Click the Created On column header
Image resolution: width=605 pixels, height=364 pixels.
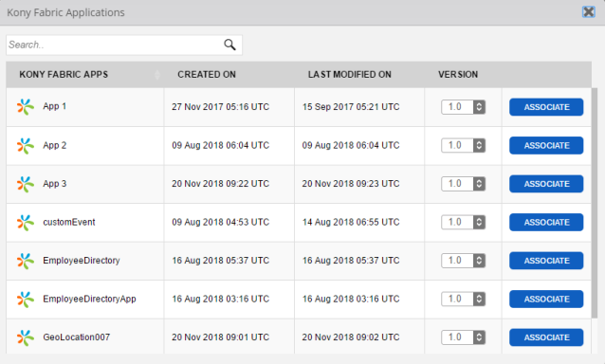click(x=207, y=75)
